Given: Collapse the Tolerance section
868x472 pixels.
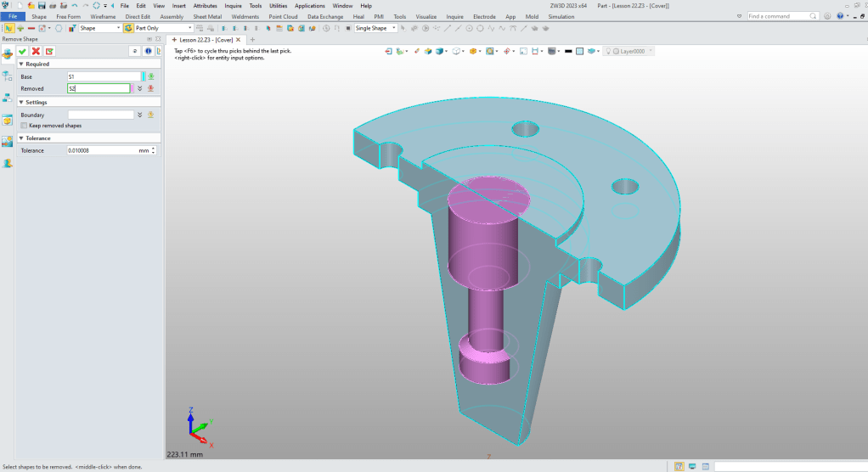Looking at the screenshot, I should [x=21, y=138].
